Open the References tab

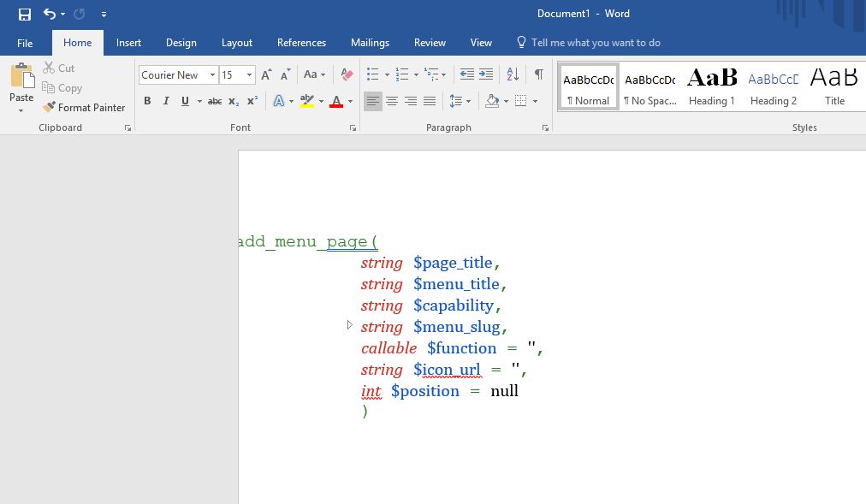pyautogui.click(x=301, y=43)
